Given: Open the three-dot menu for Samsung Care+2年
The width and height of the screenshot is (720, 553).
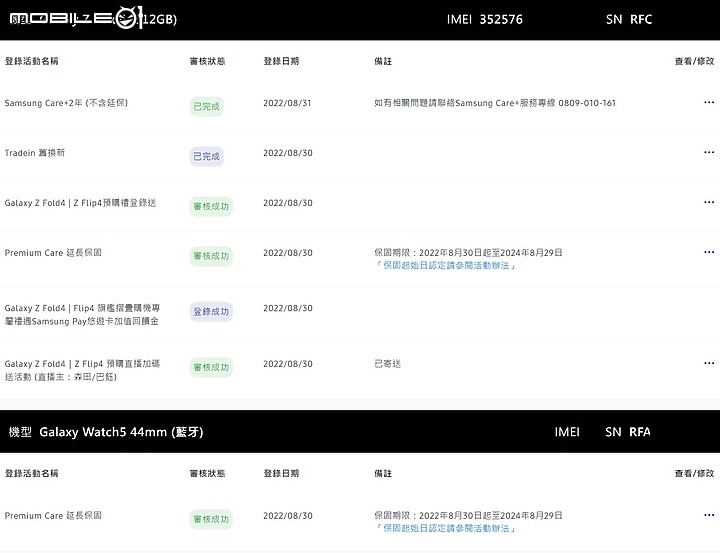Looking at the screenshot, I should [709, 102].
